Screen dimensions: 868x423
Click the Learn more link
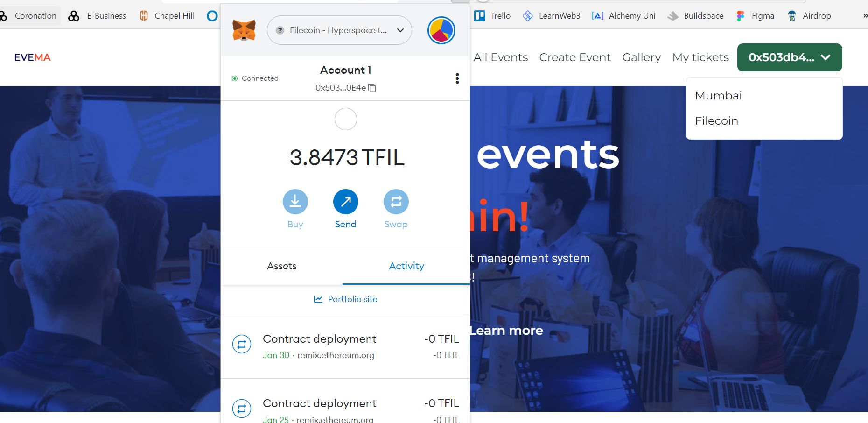coord(506,331)
